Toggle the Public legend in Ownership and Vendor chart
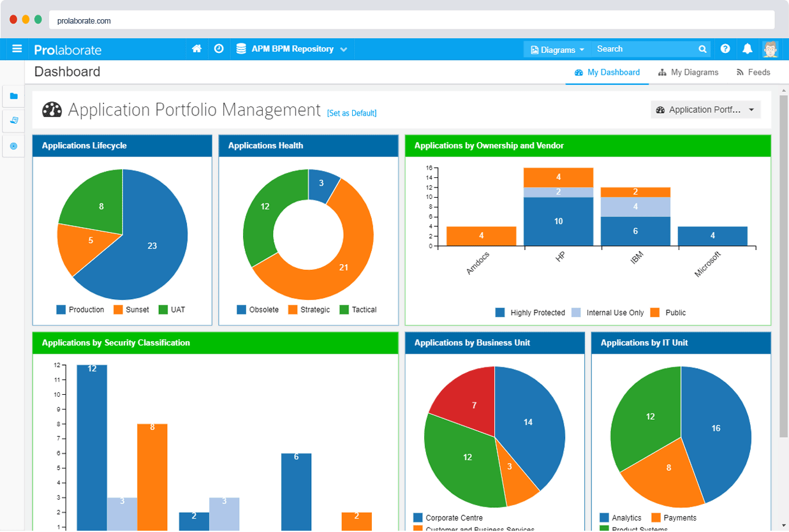The width and height of the screenshot is (789, 532). pos(668,313)
